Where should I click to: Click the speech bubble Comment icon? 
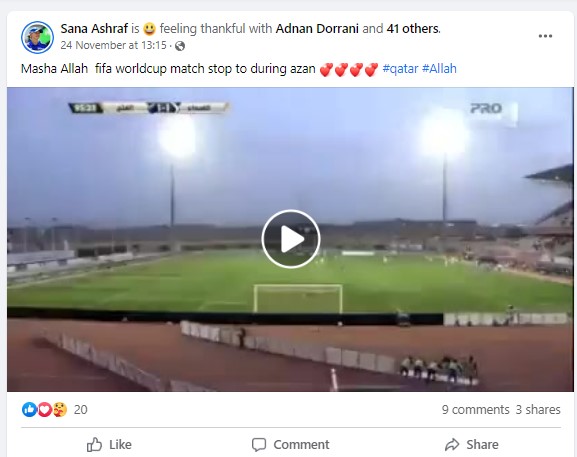click(x=259, y=444)
